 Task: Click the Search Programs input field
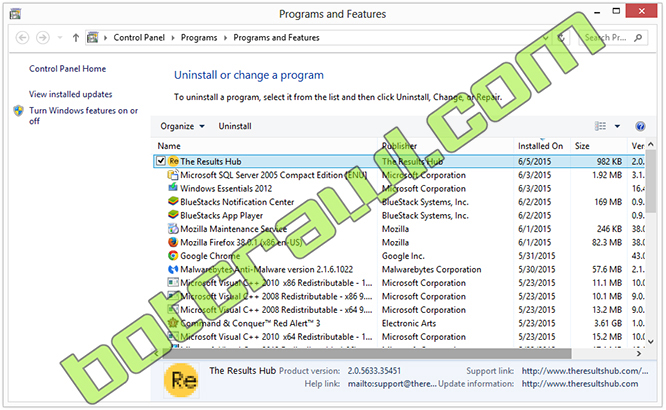coord(610,38)
